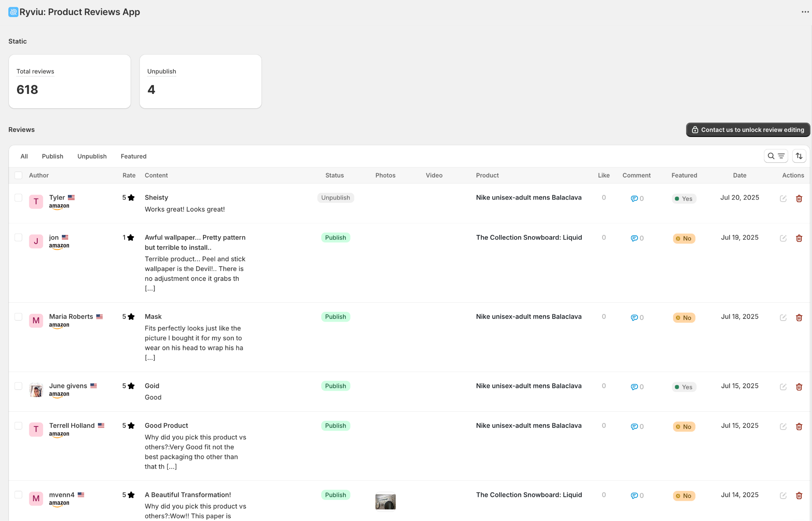
Task: Switch to the Unpublish tab
Action: pos(92,156)
